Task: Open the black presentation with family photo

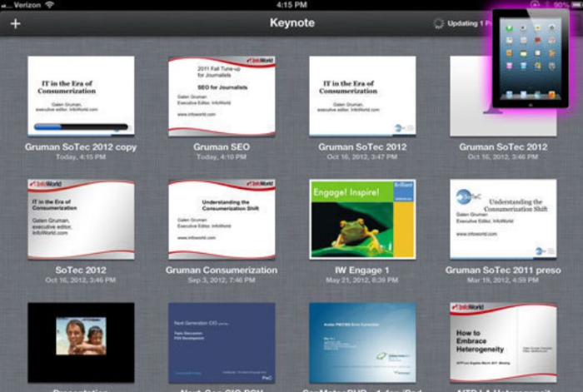Action: [81, 343]
